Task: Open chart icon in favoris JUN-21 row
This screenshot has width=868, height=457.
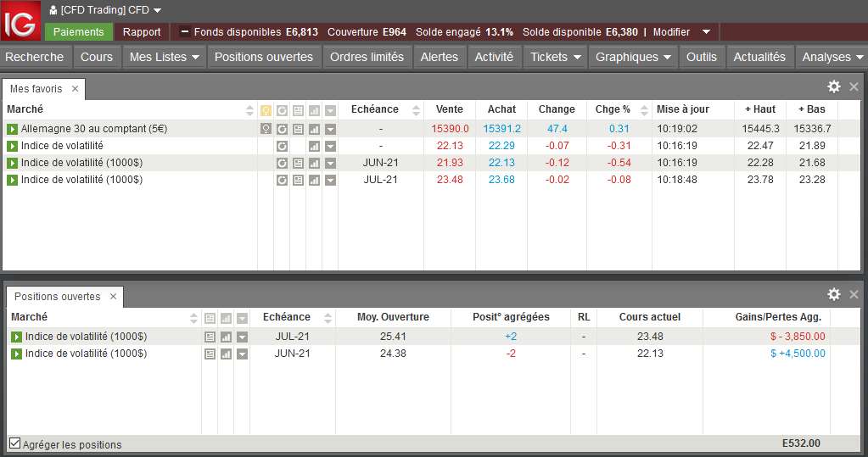Action: (314, 163)
